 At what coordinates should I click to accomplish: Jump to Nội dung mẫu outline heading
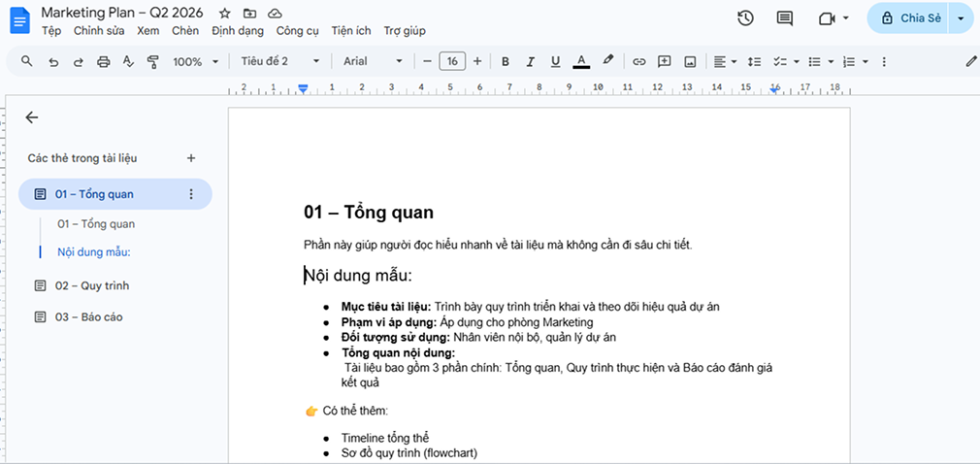coord(93,252)
